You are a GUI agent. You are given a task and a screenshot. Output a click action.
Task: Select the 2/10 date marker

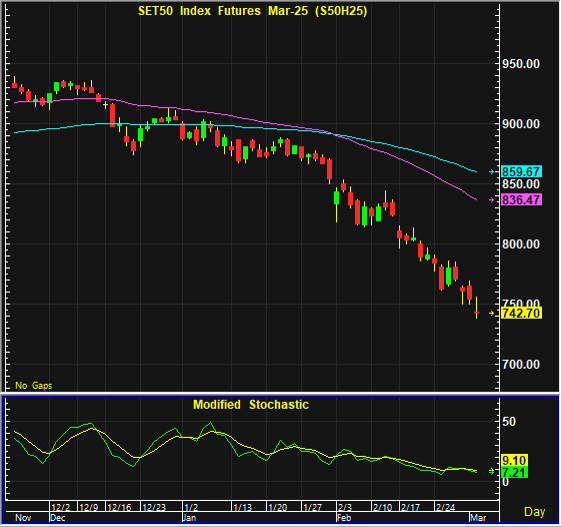pos(383,507)
